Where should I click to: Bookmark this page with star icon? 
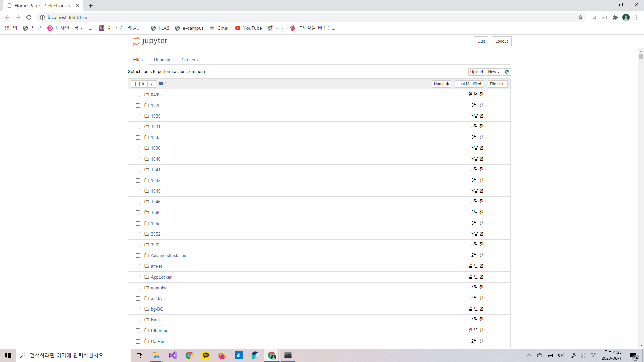click(x=580, y=17)
